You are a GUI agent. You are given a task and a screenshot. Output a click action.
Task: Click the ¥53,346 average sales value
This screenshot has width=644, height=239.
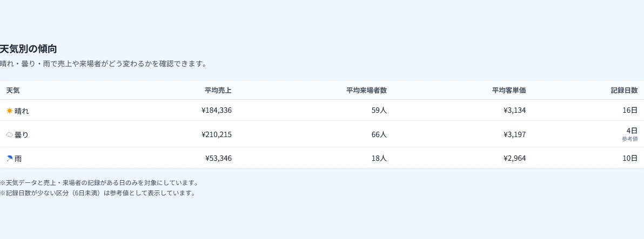218,158
